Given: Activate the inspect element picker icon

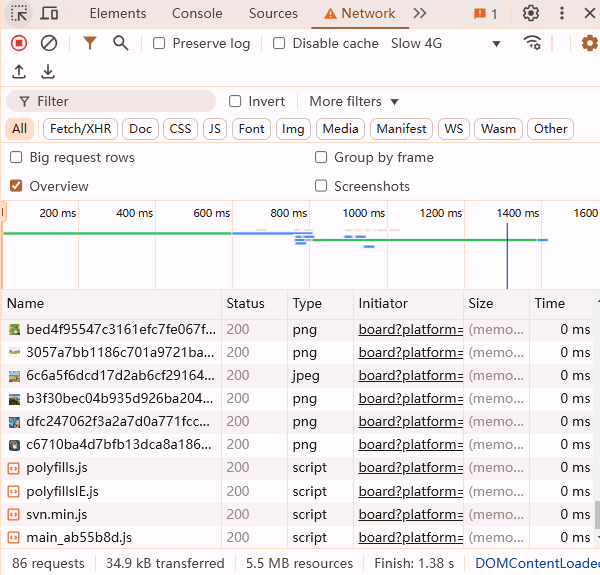Looking at the screenshot, I should coord(18,14).
